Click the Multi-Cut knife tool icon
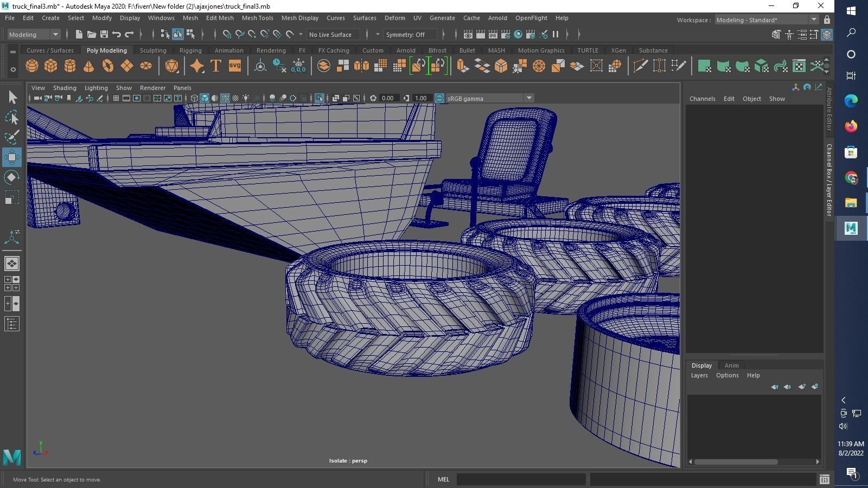Image resolution: width=868 pixels, height=488 pixels. pos(640,66)
